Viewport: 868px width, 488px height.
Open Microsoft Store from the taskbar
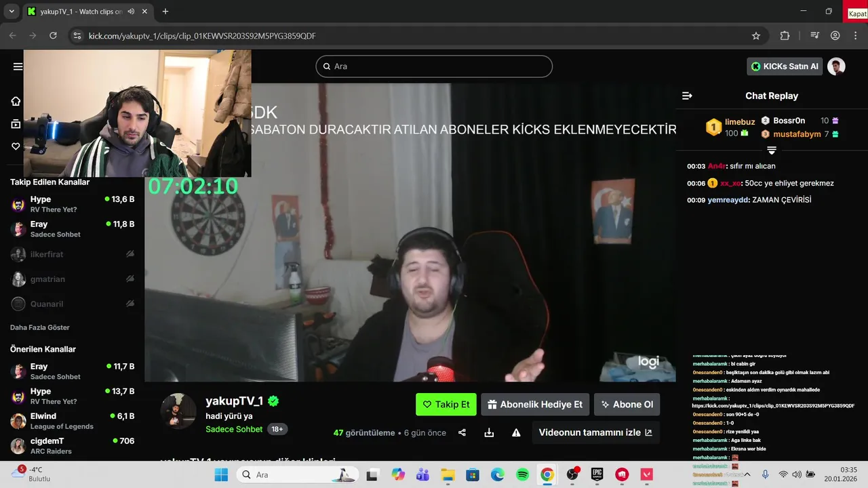point(473,474)
